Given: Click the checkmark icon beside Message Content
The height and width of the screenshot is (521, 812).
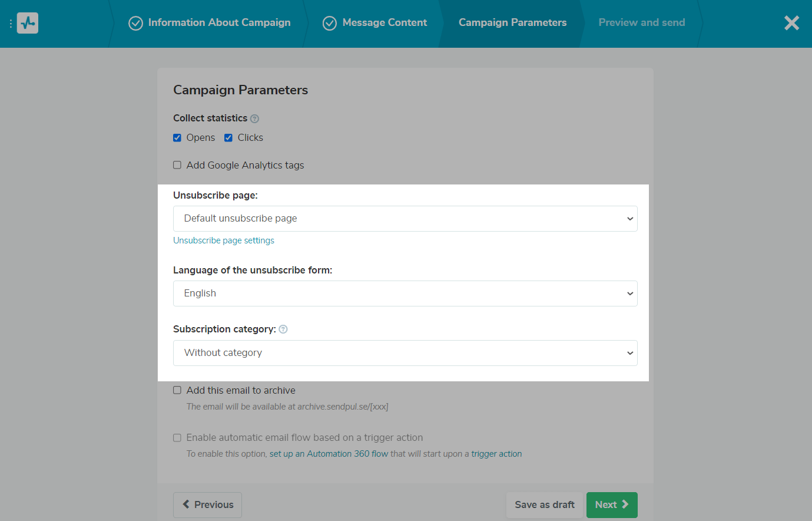Looking at the screenshot, I should pos(330,23).
